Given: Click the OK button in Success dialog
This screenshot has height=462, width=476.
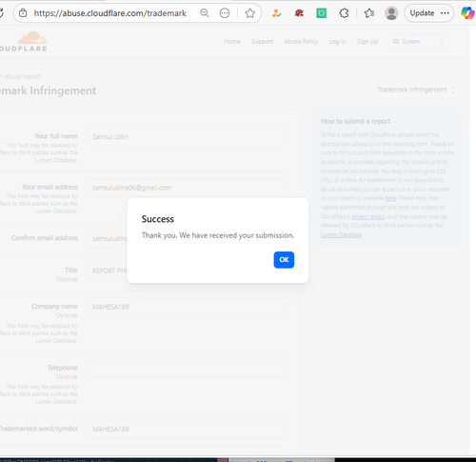Looking at the screenshot, I should coord(284,260).
